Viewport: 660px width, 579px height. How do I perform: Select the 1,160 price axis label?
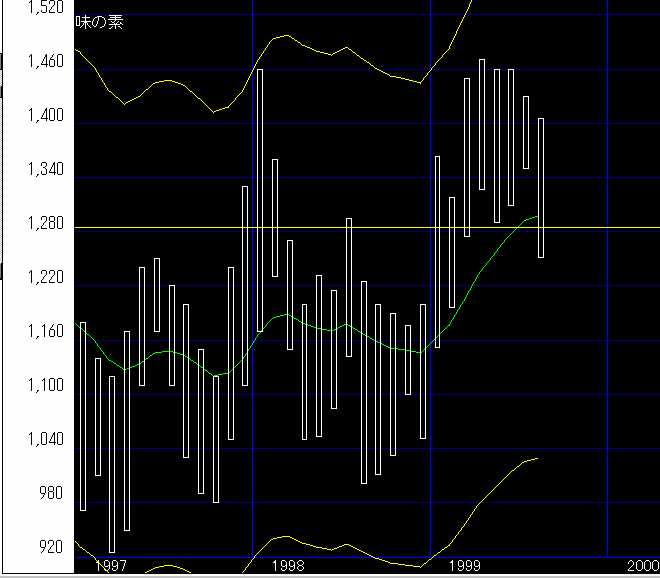click(44, 332)
